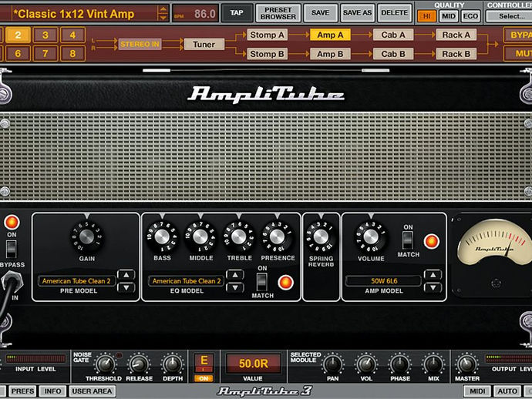Select next Pre Model with up arrow
This screenshot has height=399, width=532.
tap(126, 274)
